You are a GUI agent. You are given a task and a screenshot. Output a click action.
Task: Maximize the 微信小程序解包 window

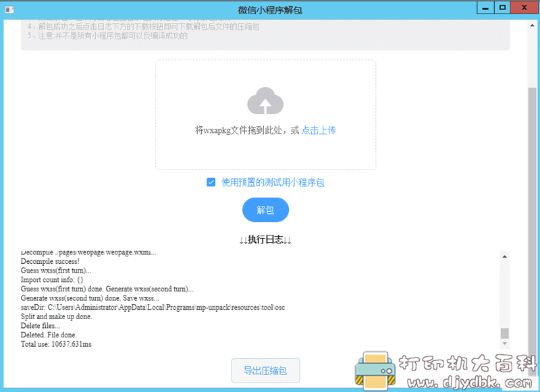pyautogui.click(x=502, y=8)
